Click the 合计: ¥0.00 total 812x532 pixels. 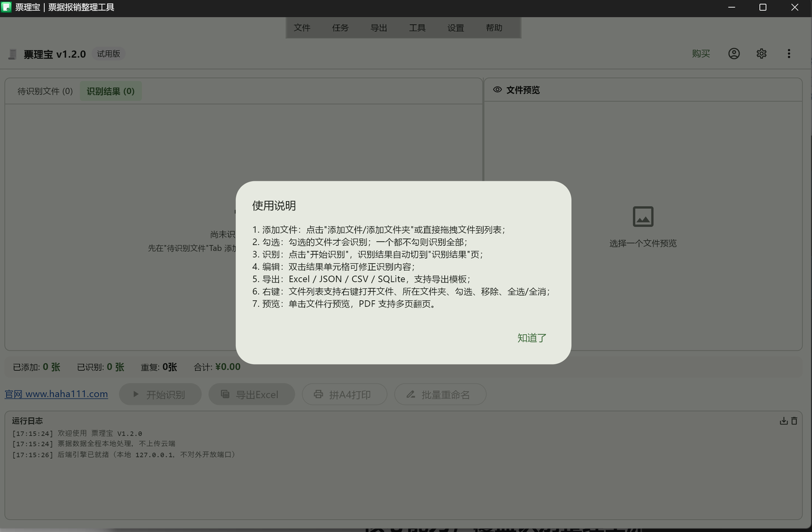click(217, 367)
